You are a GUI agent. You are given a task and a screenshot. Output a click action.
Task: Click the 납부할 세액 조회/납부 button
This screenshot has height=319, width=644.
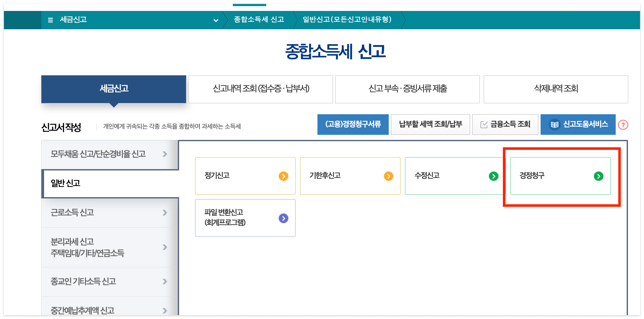[430, 124]
